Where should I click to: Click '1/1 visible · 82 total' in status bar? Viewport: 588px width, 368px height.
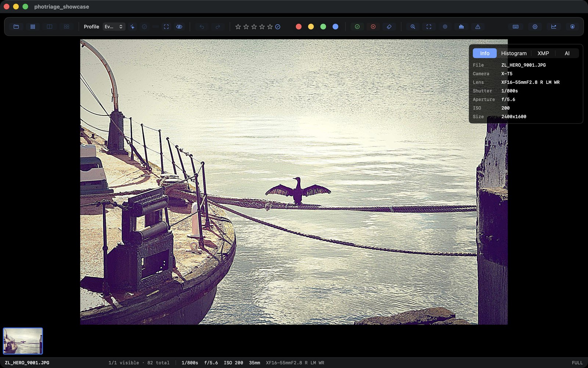click(139, 363)
